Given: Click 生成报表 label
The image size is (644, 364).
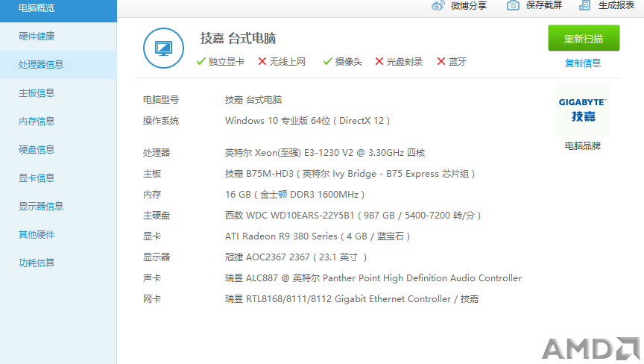Looking at the screenshot, I should click(x=616, y=5).
